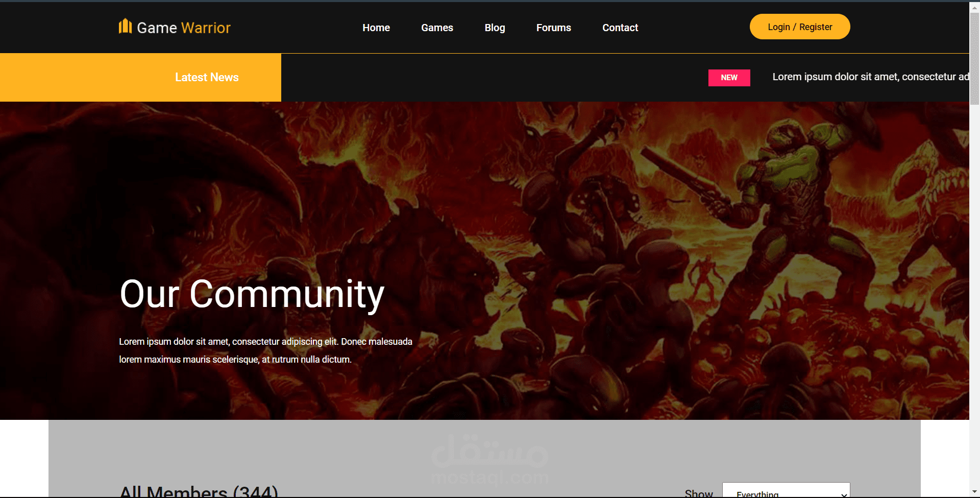Click the Our Community heading
980x498 pixels.
(x=252, y=294)
